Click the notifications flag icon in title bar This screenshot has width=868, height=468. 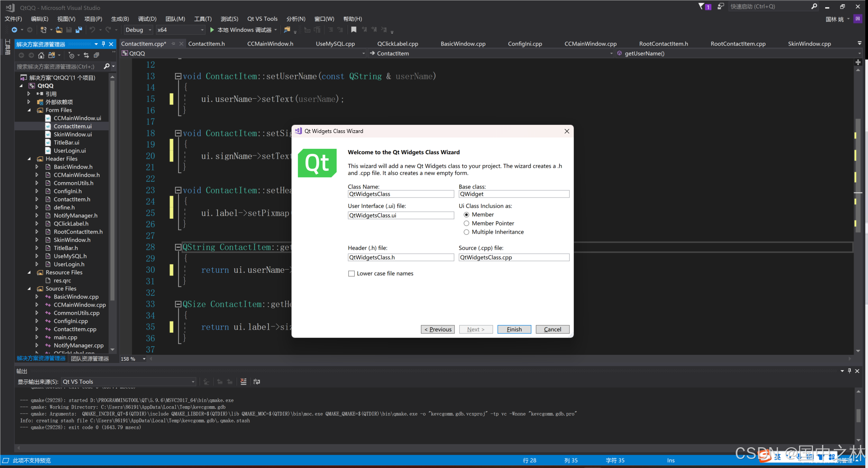[x=704, y=6]
